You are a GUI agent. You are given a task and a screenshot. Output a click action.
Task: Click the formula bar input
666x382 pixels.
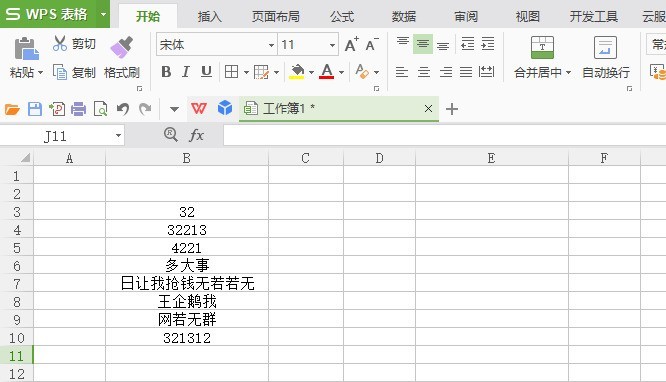[444, 136]
